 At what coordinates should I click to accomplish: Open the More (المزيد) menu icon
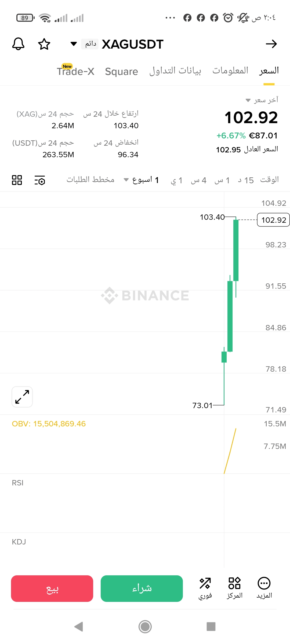264,588
